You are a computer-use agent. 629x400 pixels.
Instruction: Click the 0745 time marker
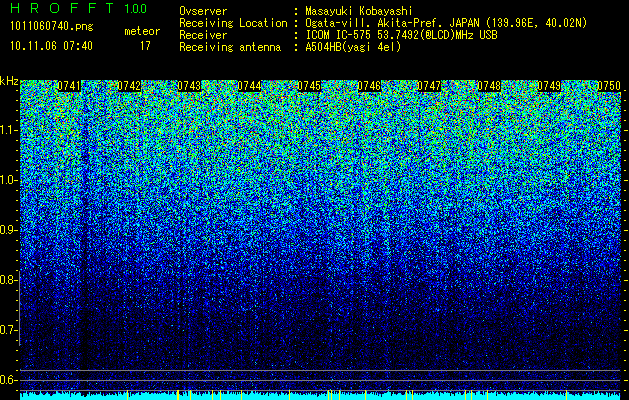pyautogui.click(x=309, y=86)
